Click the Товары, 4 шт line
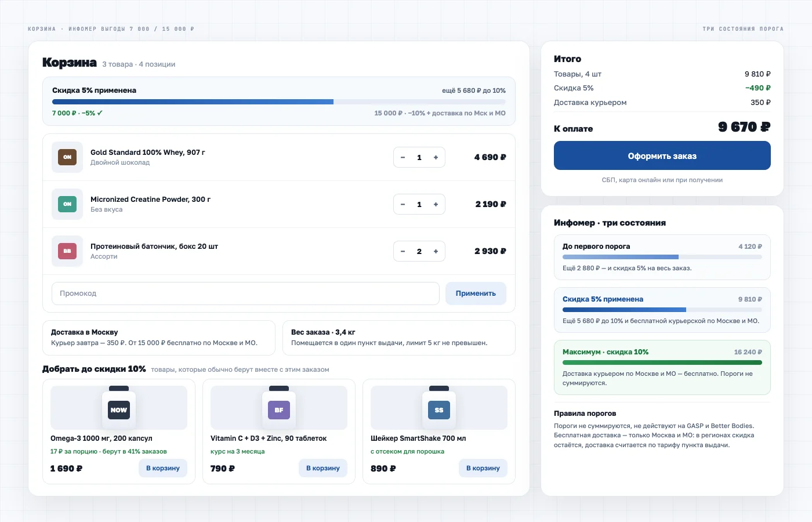812x522 pixels. (x=662, y=74)
